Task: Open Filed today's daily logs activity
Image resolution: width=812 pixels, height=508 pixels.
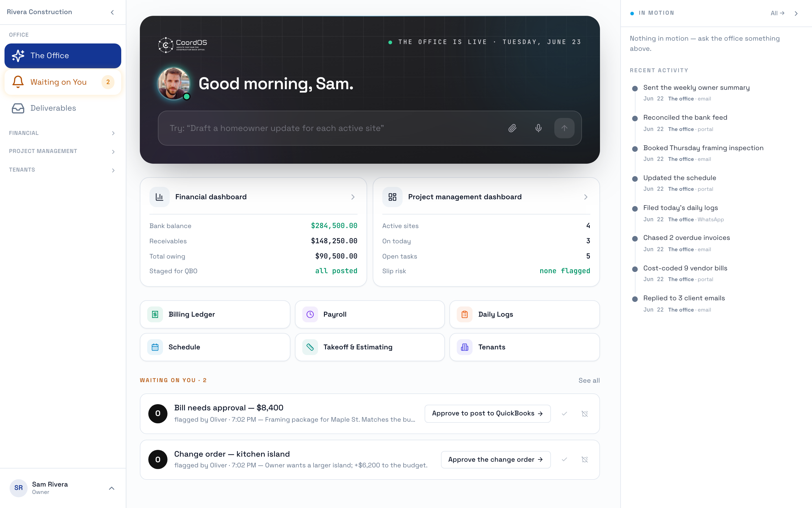Action: (x=680, y=208)
